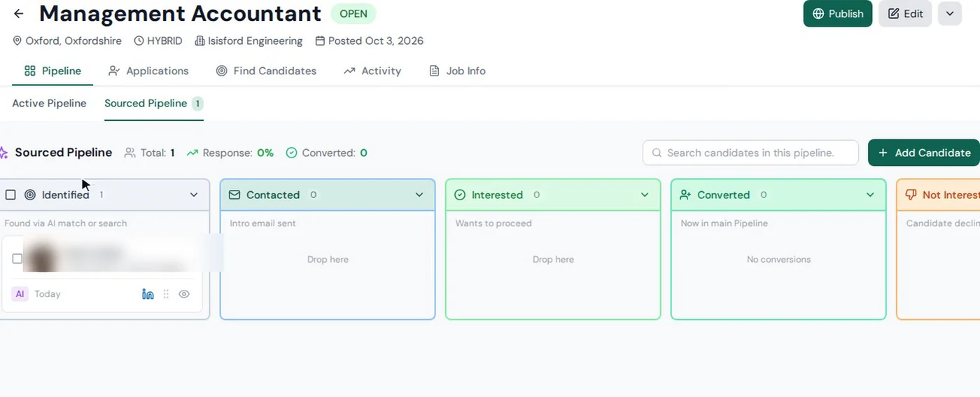Click the Management Accountant title
Viewport: 980px width, 397px height.
click(x=180, y=13)
